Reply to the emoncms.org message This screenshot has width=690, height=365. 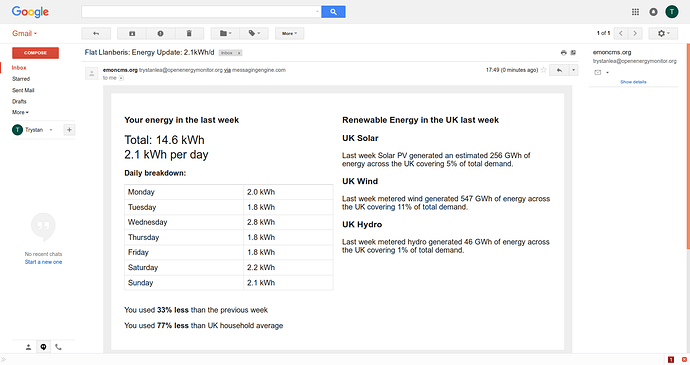click(559, 70)
